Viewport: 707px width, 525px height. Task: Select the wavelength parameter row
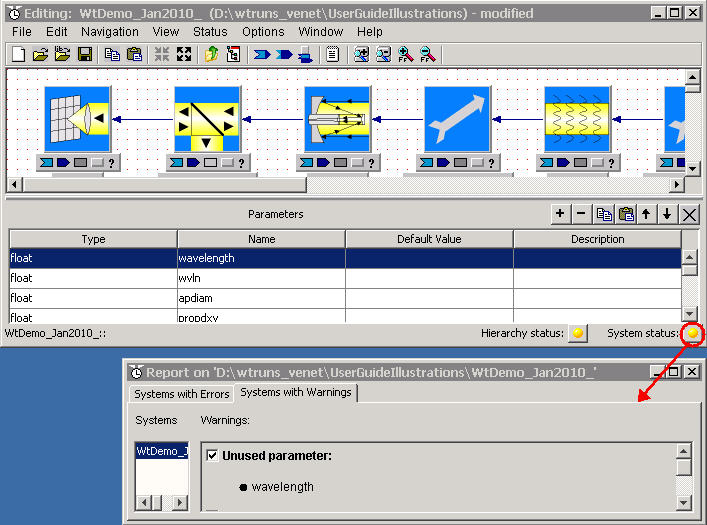[x=345, y=258]
